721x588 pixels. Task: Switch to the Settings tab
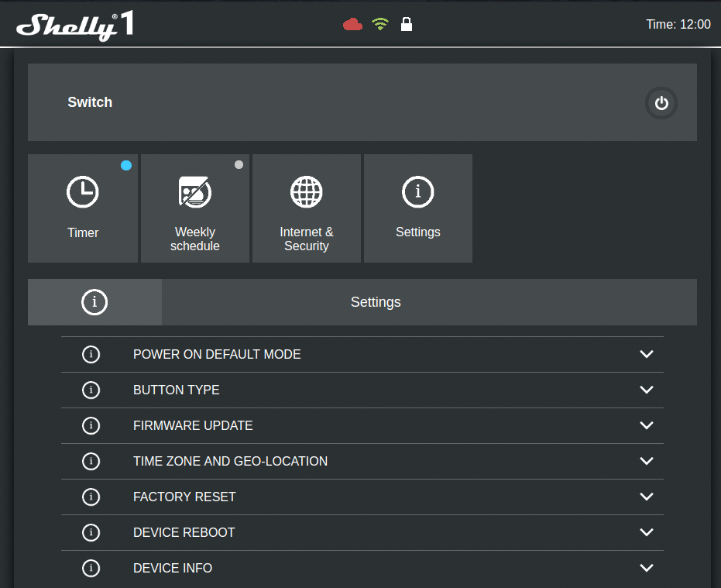point(376,302)
